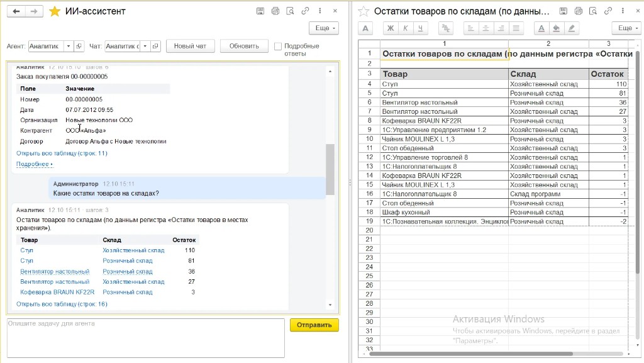644x363 pixels.
Task: Open the three-dot menu of the Остатки товаров report
Action: [623, 11]
